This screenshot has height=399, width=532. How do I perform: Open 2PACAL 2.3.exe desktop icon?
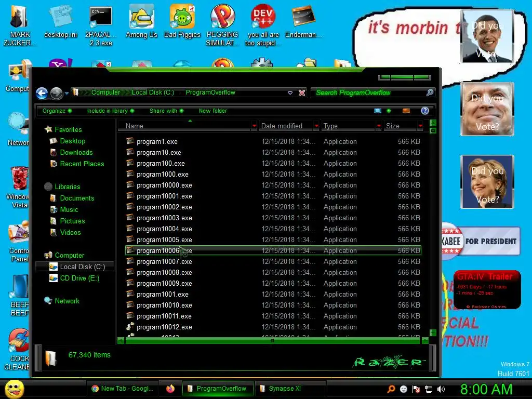point(101,25)
